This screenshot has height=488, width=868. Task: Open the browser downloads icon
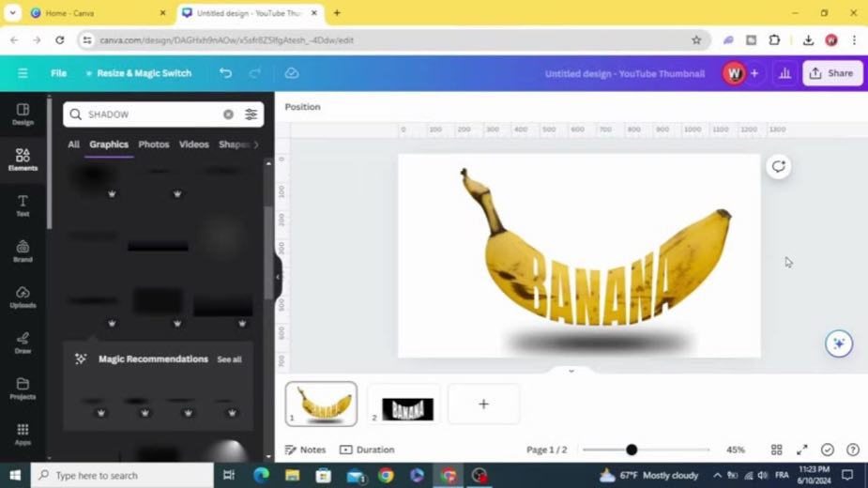(808, 39)
